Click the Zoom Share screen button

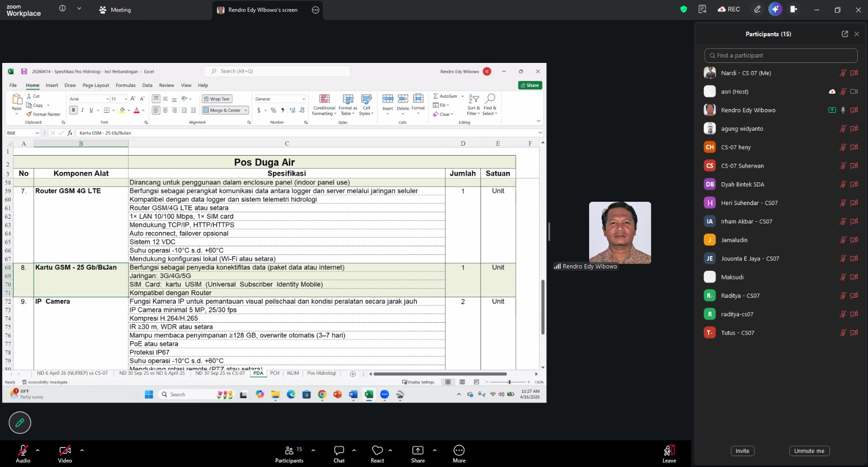[x=418, y=454]
